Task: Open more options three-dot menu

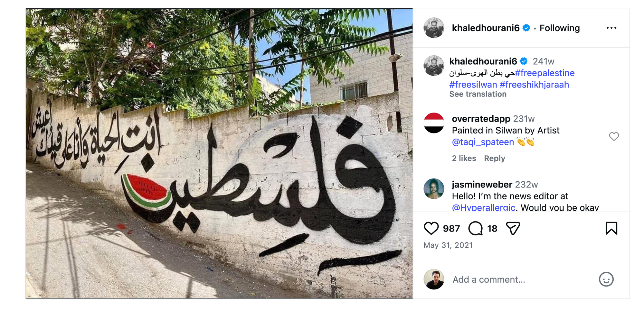Action: click(611, 28)
